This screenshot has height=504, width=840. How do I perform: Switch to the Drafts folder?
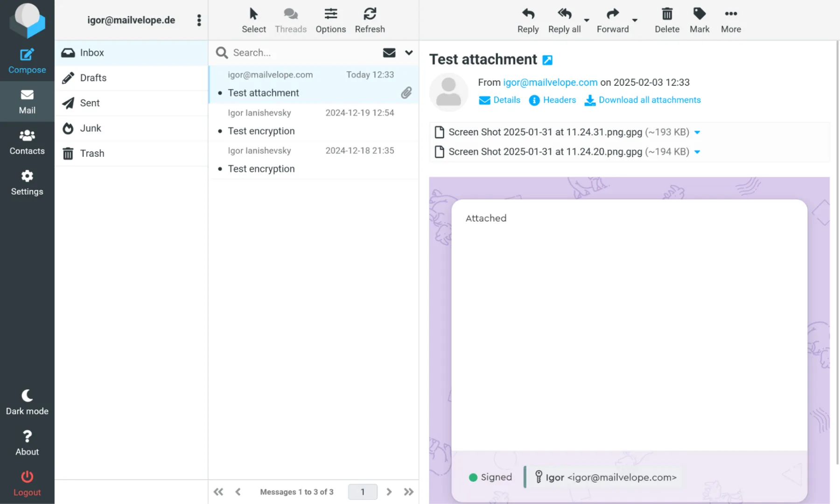point(94,77)
